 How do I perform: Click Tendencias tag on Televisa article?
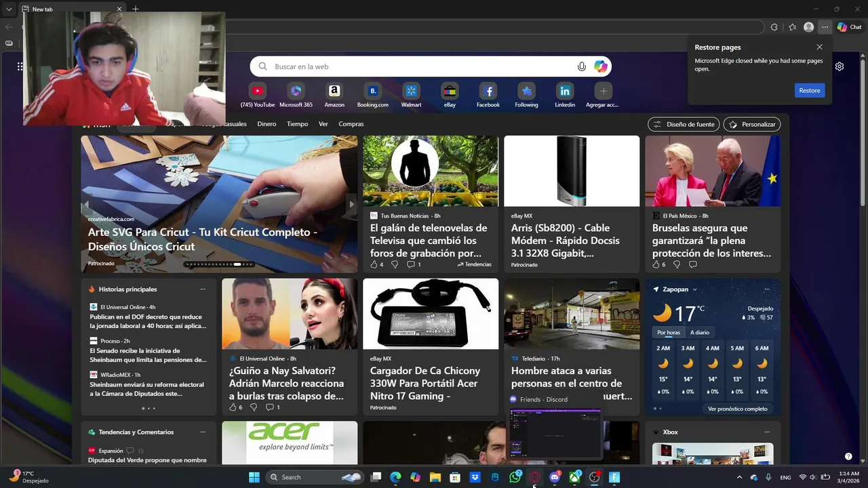(x=475, y=264)
